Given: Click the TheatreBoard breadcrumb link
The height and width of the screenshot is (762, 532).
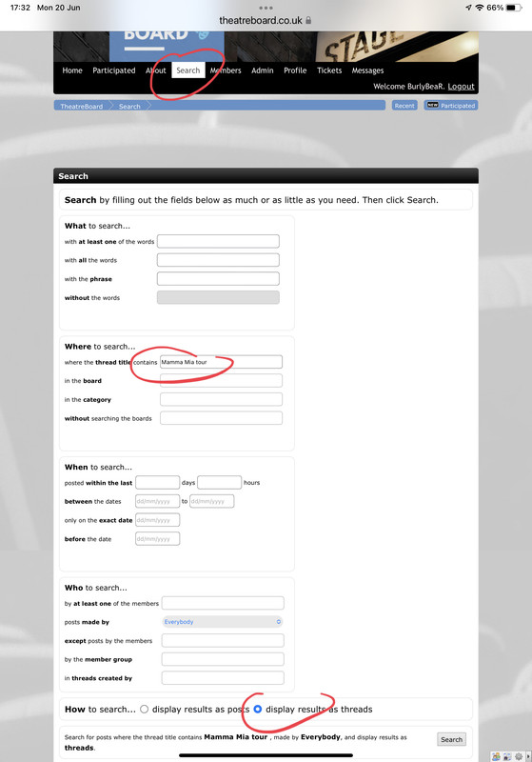Looking at the screenshot, I should tap(82, 106).
